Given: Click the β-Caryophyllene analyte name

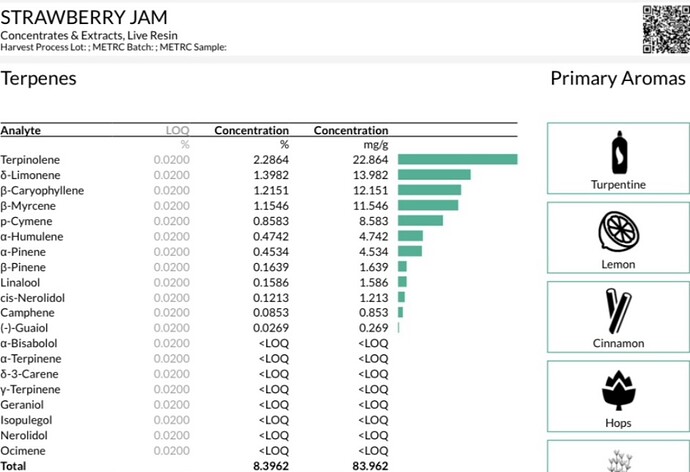Looking at the screenshot, I should point(42,190).
